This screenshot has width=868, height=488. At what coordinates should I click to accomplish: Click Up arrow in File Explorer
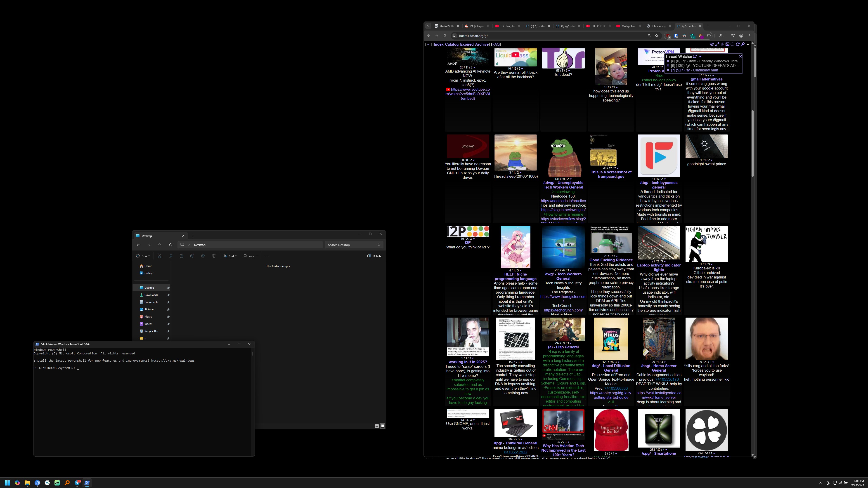(160, 245)
